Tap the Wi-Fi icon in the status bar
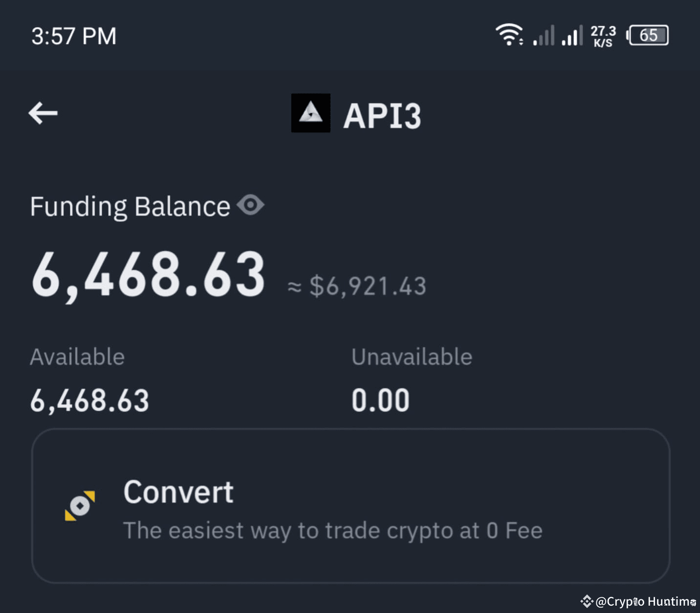 [509, 34]
